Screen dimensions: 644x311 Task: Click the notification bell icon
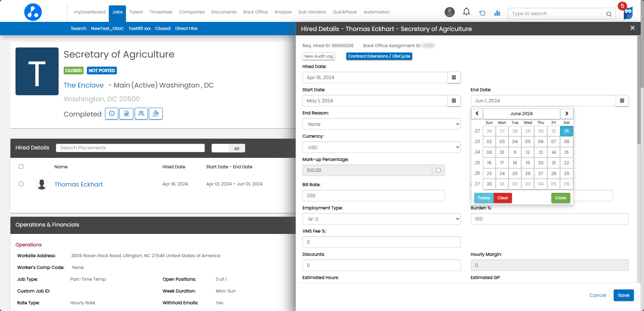tap(466, 12)
